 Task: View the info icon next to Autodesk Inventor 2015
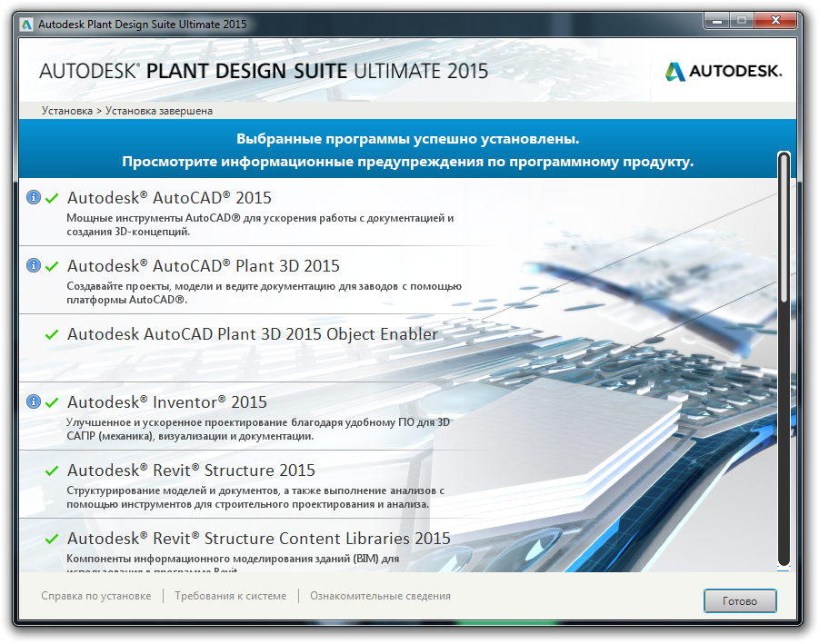(x=34, y=401)
